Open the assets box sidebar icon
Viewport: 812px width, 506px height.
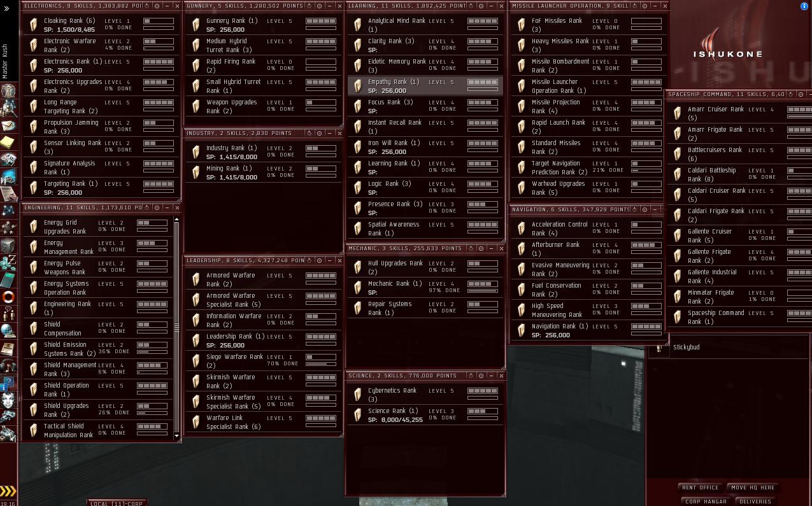(8, 245)
